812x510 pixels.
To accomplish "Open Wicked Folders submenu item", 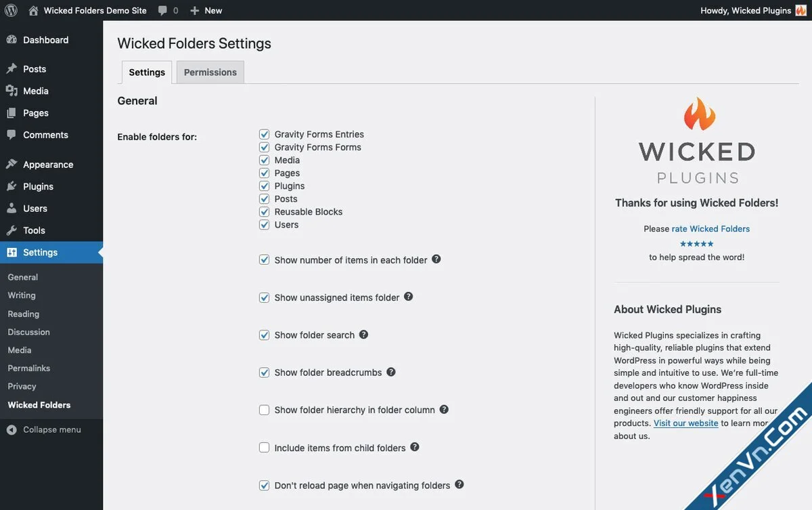I will click(39, 405).
